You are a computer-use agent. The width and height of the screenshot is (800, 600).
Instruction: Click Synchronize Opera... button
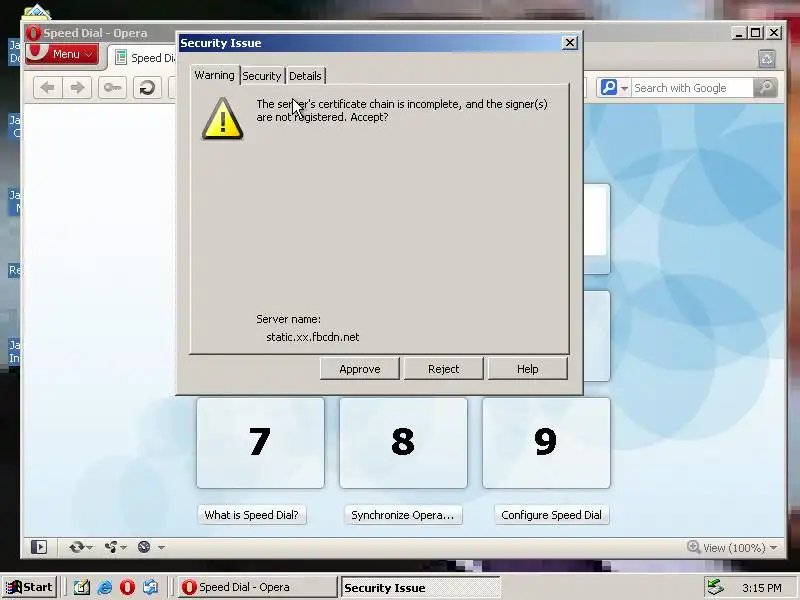pos(403,515)
